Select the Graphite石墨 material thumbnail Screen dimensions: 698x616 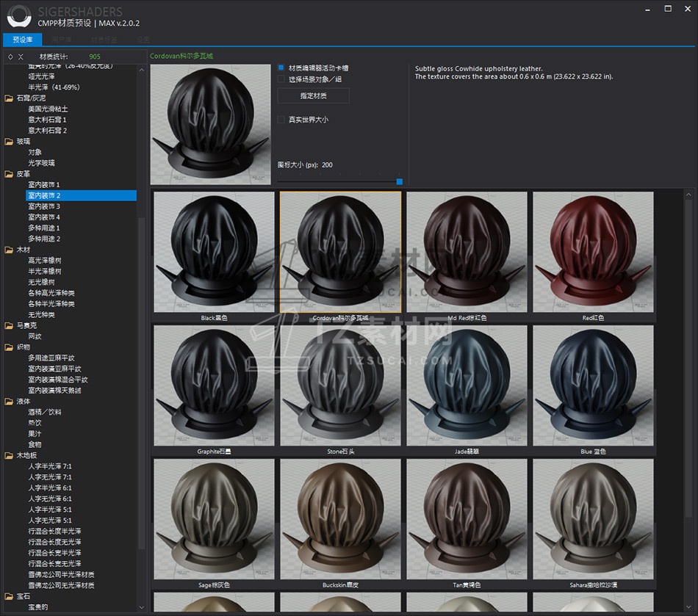point(214,385)
